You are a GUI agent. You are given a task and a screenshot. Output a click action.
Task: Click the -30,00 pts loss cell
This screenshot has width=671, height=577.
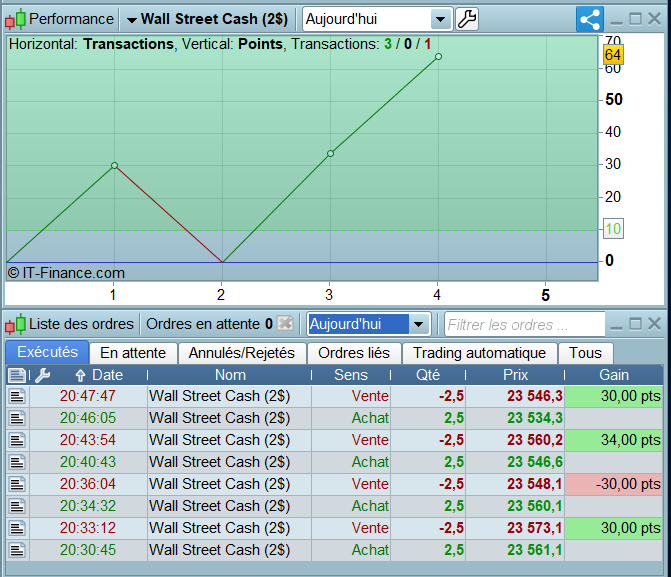(x=614, y=484)
